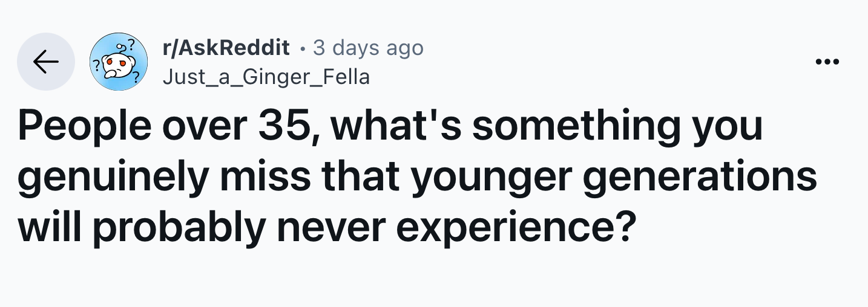View the post author Just_a_Ginger_Fella
This screenshot has width=868, height=307.
click(266, 77)
